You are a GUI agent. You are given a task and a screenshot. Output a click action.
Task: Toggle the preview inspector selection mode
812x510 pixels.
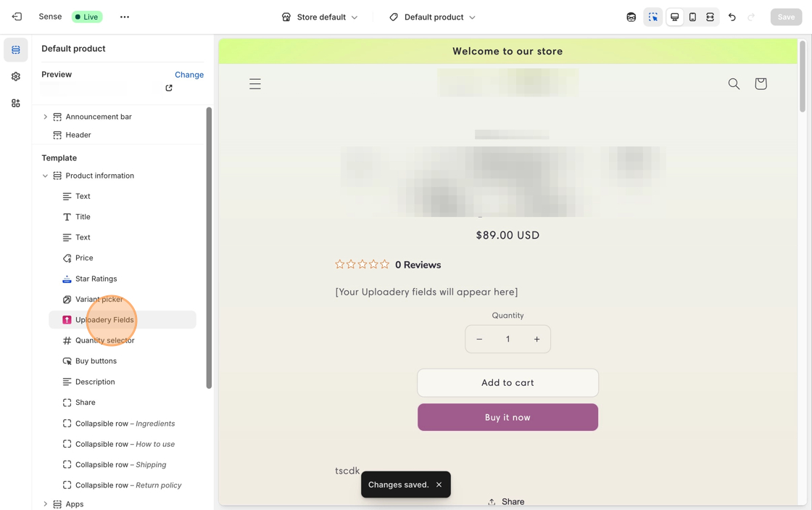coord(653,17)
